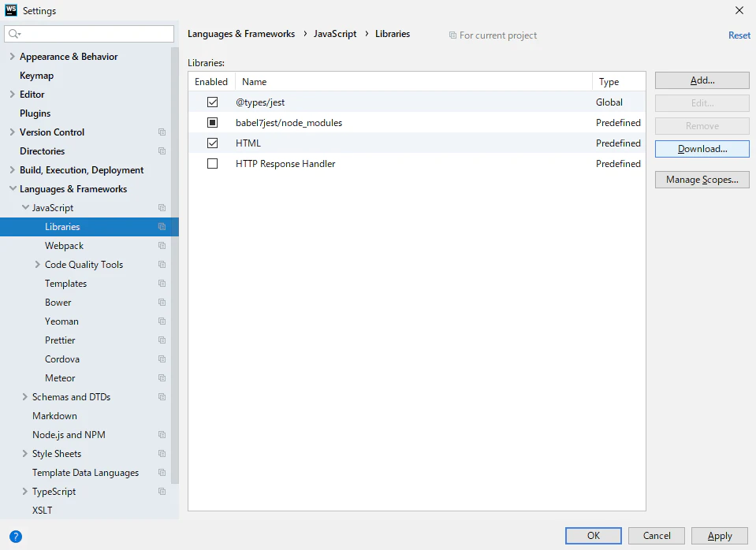Click the WebStorm logo icon in title bar
This screenshot has width=756, height=550.
(10, 10)
